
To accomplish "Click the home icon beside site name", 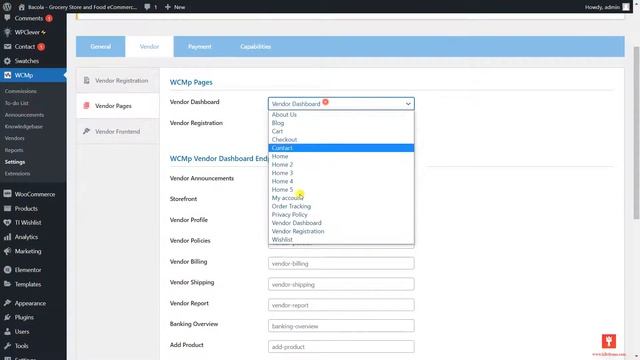I will click(22, 7).
